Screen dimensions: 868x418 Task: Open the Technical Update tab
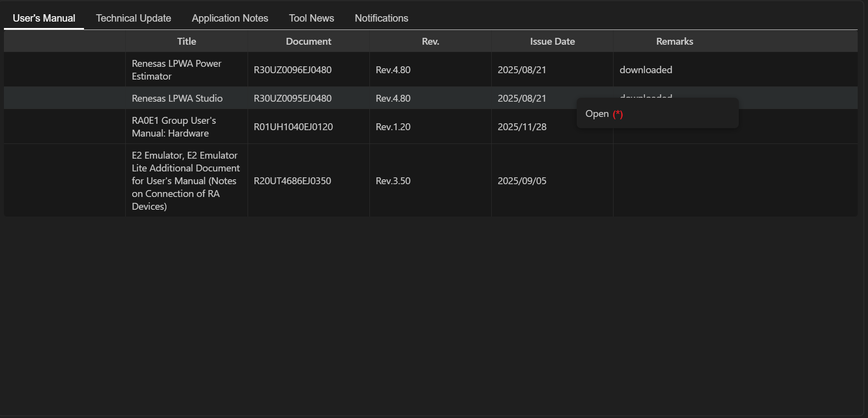coord(133,18)
